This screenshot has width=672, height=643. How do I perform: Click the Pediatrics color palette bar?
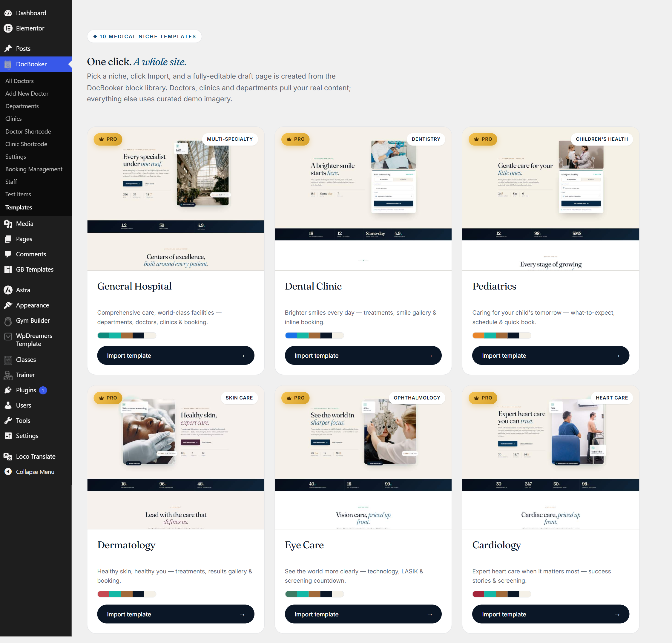(x=502, y=336)
